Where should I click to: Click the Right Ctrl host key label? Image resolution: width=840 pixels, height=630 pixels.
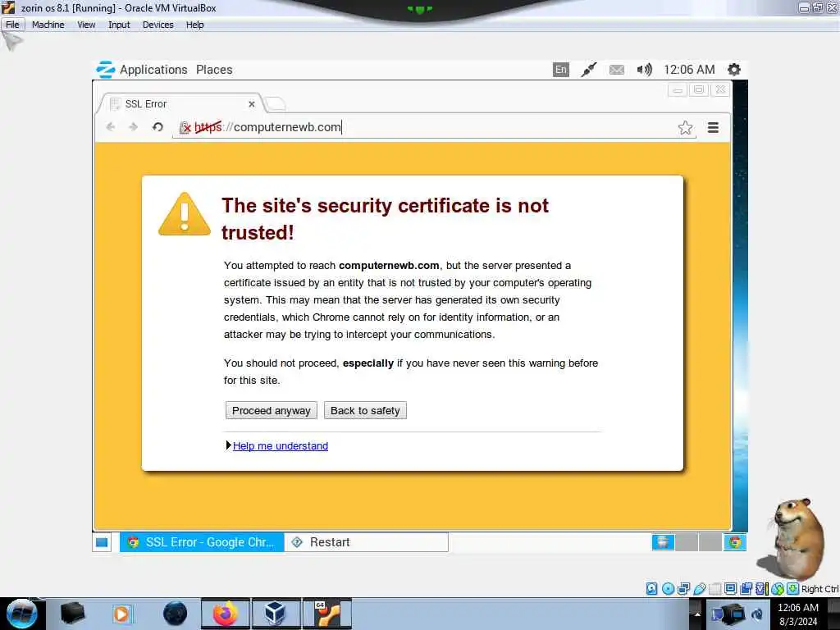[820, 589]
